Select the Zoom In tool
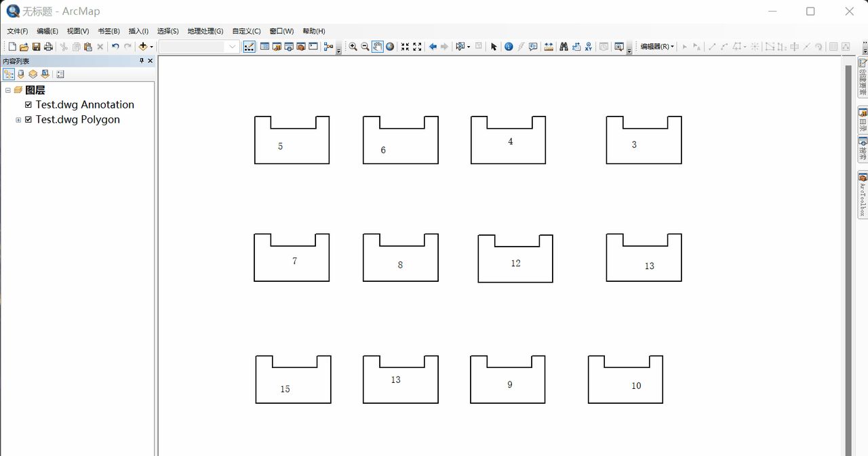The width and height of the screenshot is (868, 456). [353, 47]
